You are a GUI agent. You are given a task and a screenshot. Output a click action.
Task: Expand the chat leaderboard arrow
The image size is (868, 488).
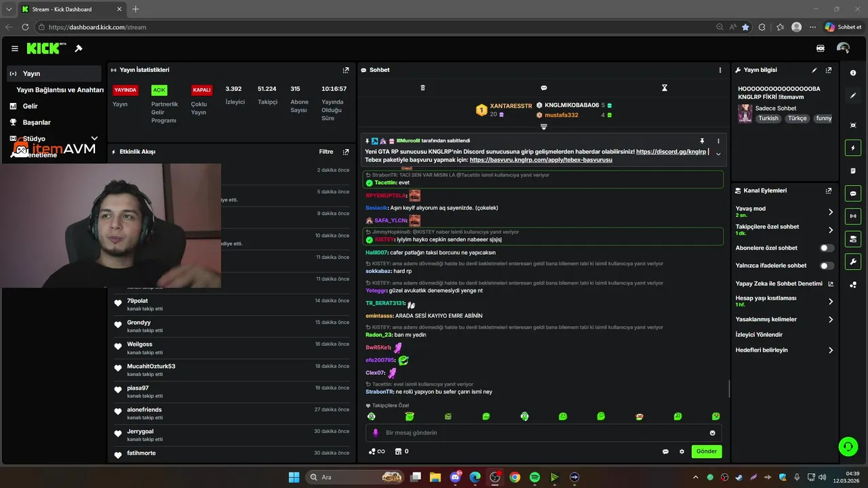(544, 127)
